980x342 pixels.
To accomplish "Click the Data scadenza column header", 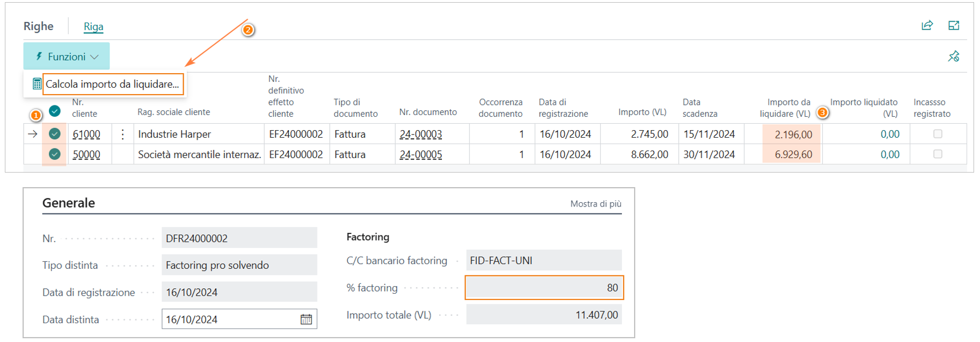I will [x=700, y=108].
